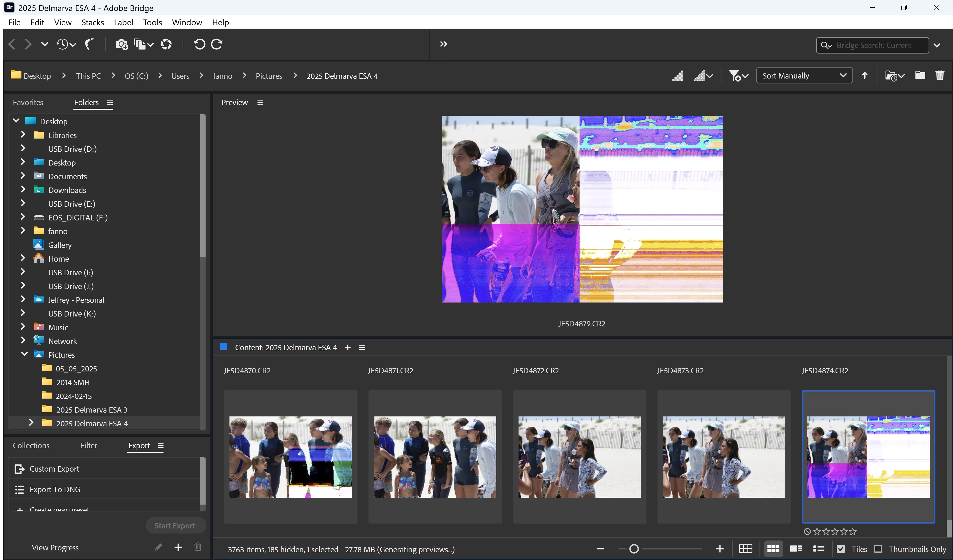Click the Get Photos from Camera icon
The width and height of the screenshot is (953, 560).
[121, 44]
